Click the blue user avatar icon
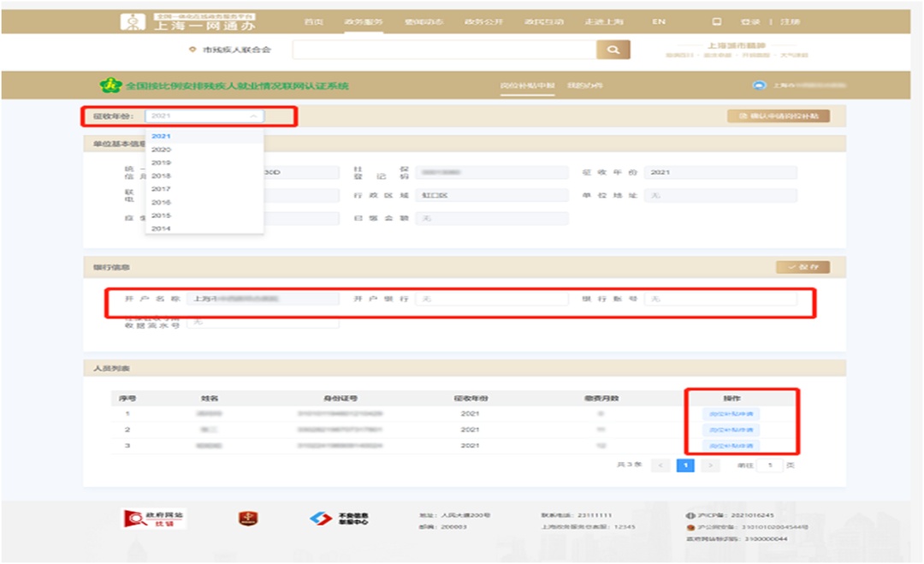Viewport: 924px width, 564px height. coord(758,86)
